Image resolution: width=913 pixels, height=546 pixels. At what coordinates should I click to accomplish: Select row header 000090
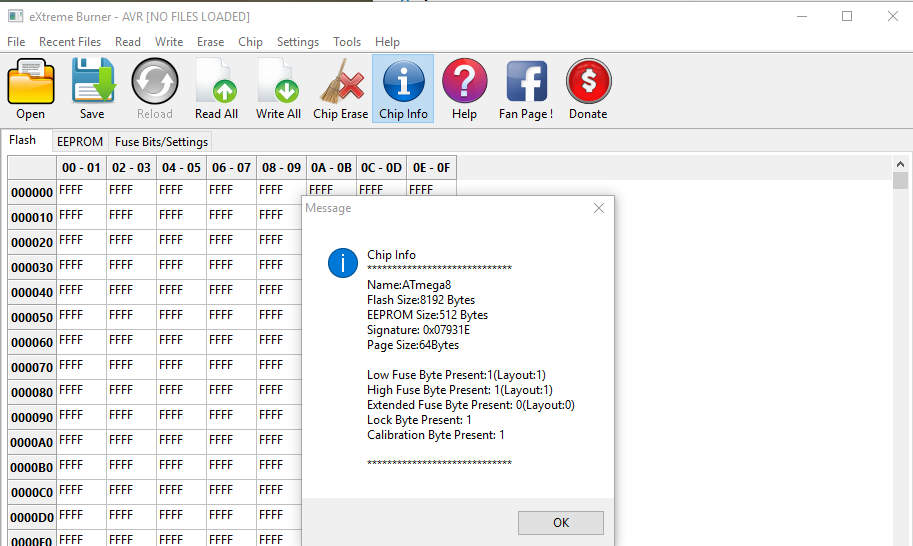coord(32,418)
